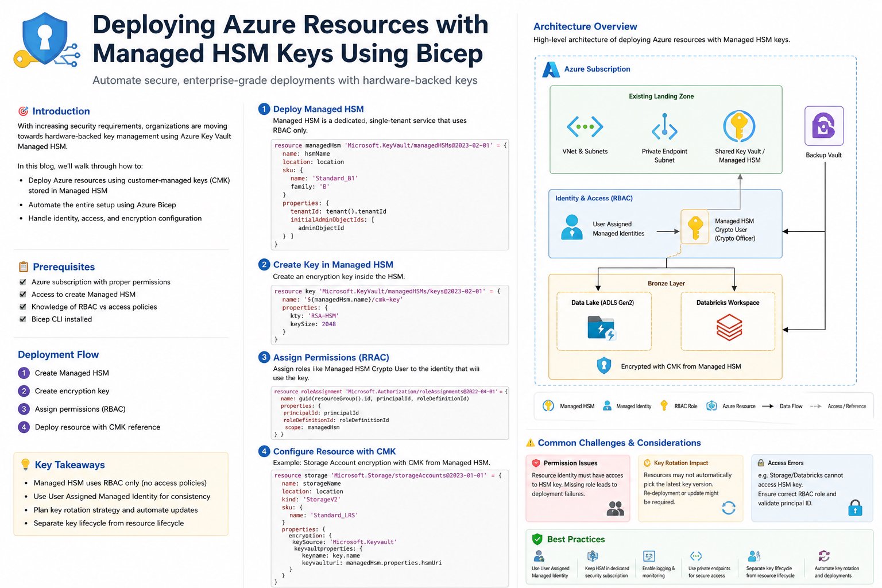The width and height of the screenshot is (882, 588).
Task: Click the Deploy Managed HSM heading
Action: [x=318, y=109]
